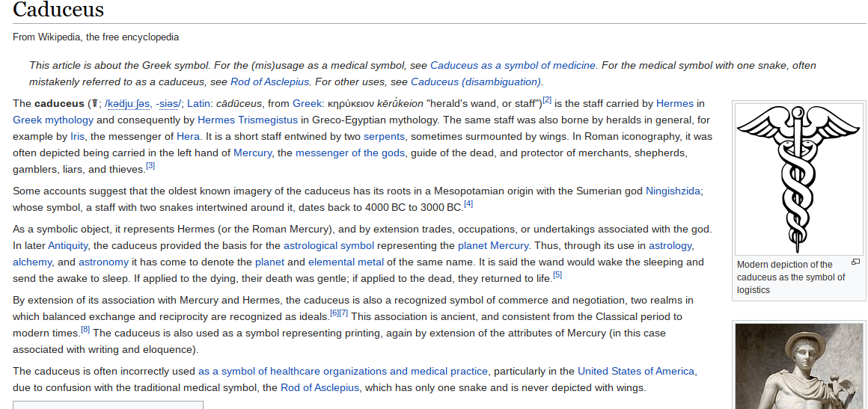The image size is (868, 409).
Task: Jump to citation reference [8]
Action: [85, 329]
